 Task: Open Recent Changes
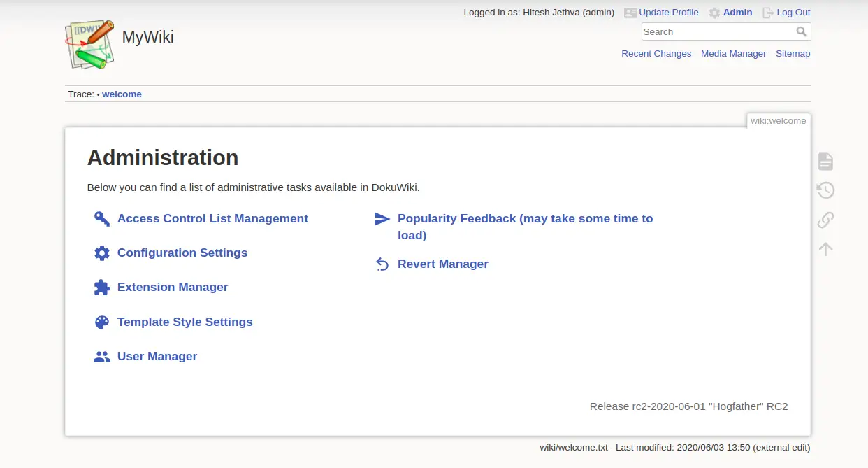pos(656,54)
